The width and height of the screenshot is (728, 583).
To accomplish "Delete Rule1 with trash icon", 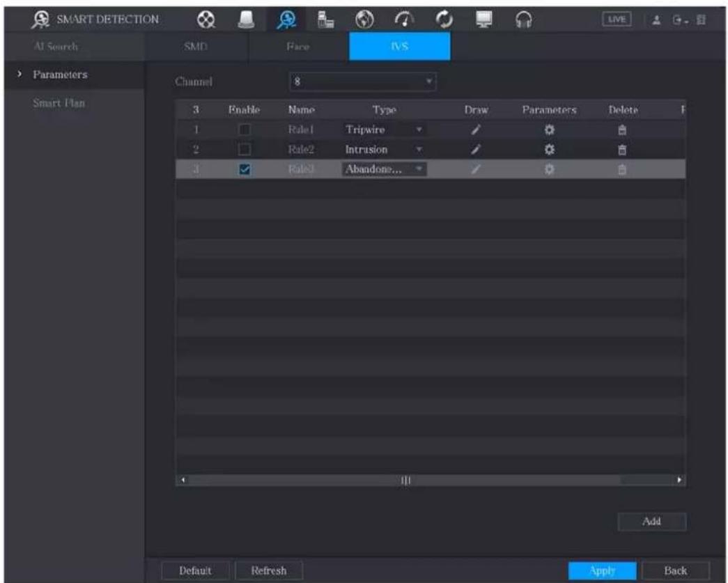I will click(x=623, y=130).
